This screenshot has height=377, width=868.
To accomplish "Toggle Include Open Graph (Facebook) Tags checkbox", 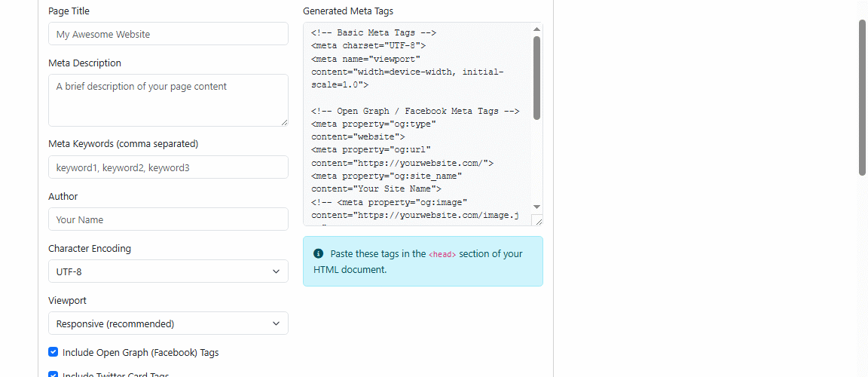I will click(x=53, y=352).
